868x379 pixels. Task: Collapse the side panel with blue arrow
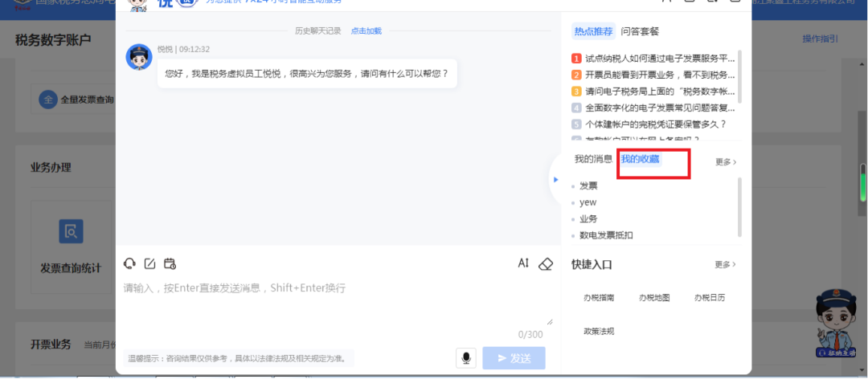pyautogui.click(x=556, y=179)
